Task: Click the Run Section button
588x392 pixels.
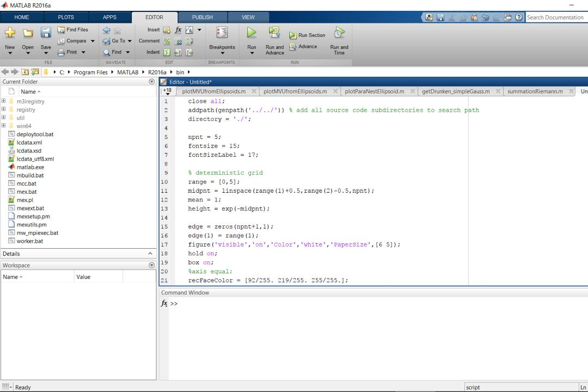Action: (307, 35)
